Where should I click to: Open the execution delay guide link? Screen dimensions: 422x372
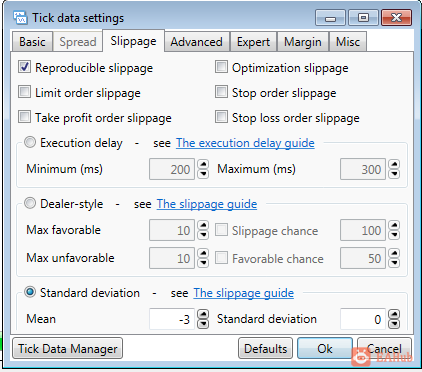pos(245,143)
